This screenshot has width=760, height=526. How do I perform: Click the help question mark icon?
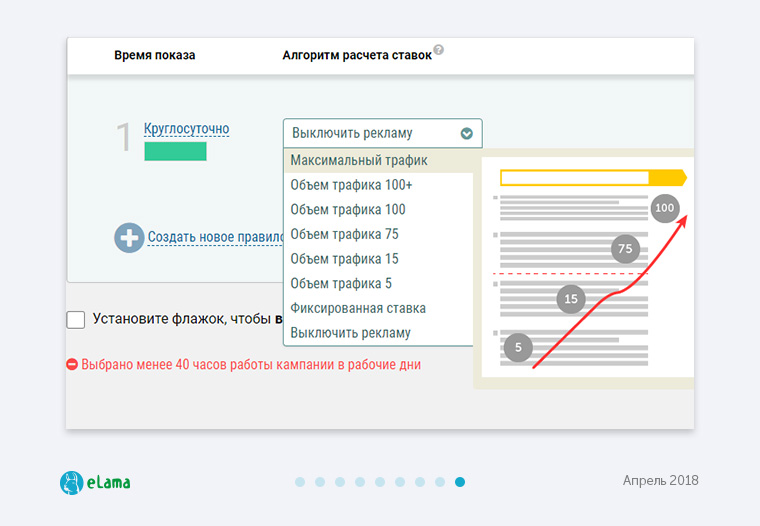(x=438, y=50)
